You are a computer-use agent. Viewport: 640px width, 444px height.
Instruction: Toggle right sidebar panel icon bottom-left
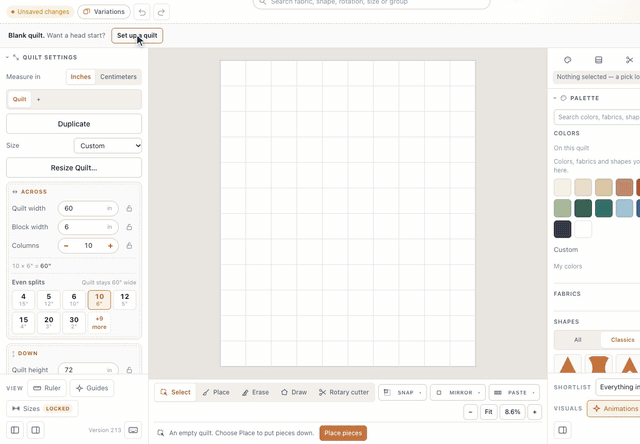36,430
